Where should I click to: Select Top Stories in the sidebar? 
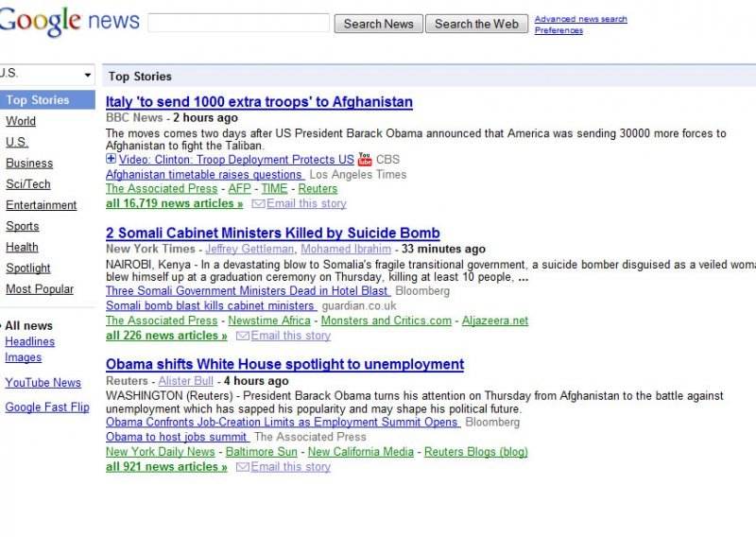pyautogui.click(x=47, y=100)
